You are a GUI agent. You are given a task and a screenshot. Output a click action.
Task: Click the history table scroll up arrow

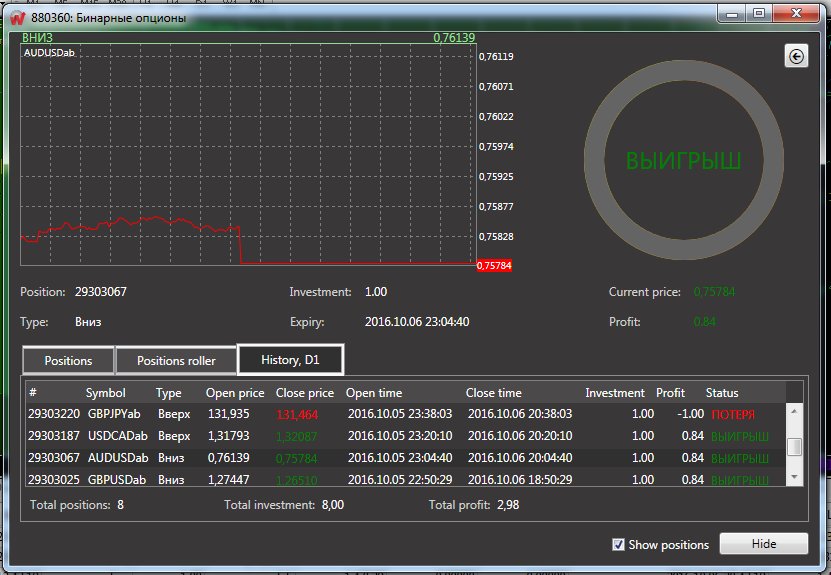pos(794,410)
